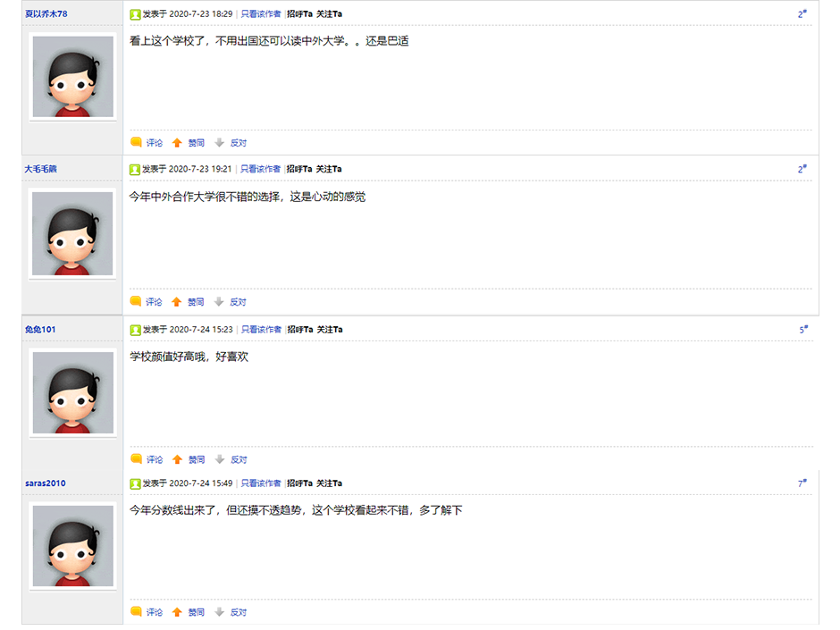Click floor number 5 in 兔兔101's post

coord(803,330)
